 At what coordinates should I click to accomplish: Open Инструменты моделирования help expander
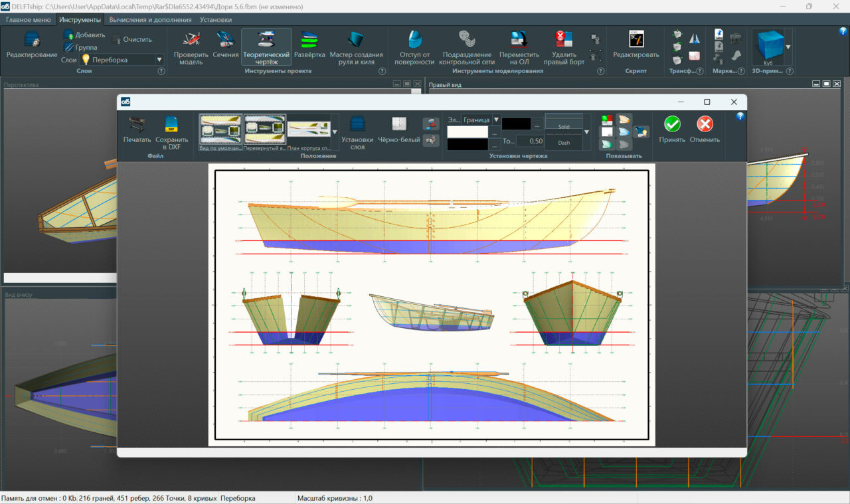601,71
